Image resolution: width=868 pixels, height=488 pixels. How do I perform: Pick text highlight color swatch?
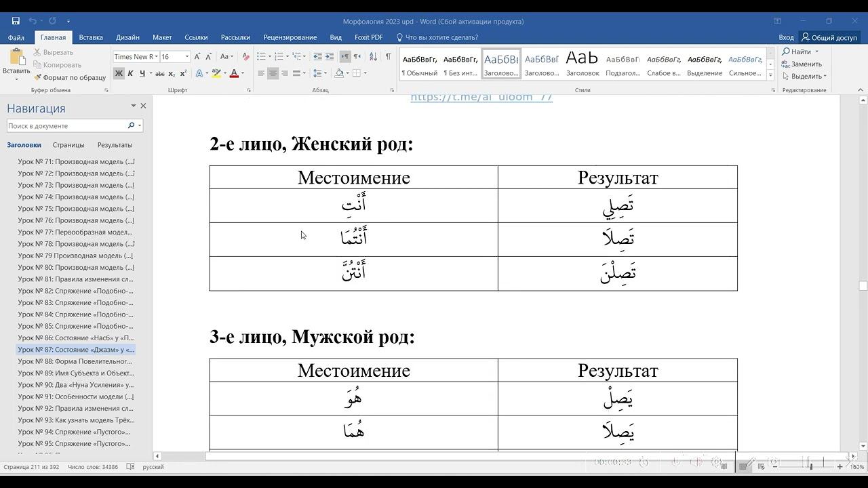[x=216, y=73]
